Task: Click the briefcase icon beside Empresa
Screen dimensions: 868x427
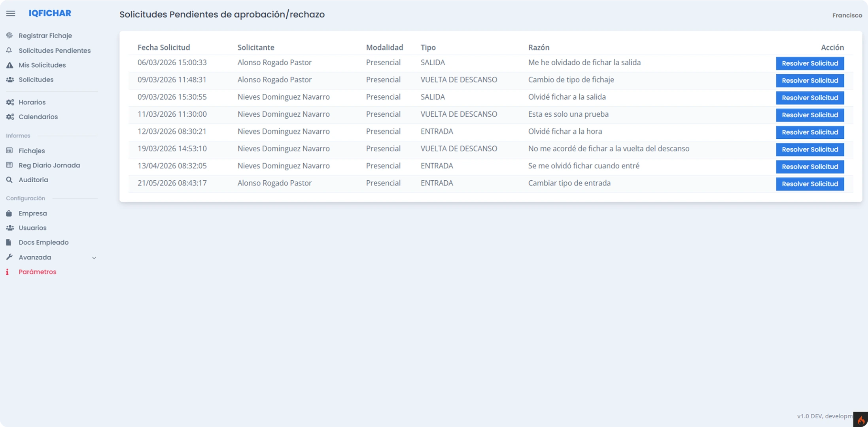Action: [9, 213]
